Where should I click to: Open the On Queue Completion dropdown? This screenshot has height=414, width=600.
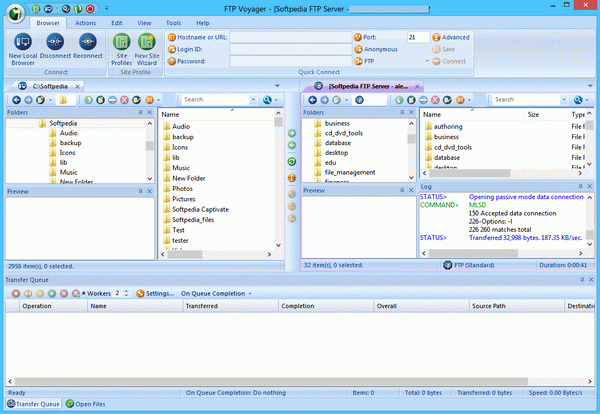(x=216, y=293)
